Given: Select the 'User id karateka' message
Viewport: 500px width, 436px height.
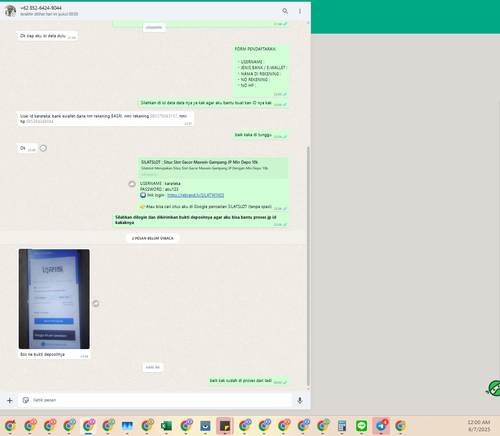Looking at the screenshot, I should pyautogui.click(x=106, y=119).
